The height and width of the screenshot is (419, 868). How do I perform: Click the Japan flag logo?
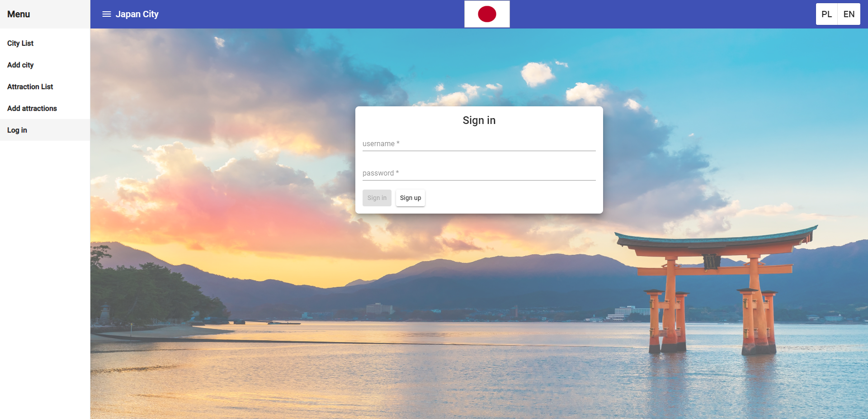(x=487, y=14)
